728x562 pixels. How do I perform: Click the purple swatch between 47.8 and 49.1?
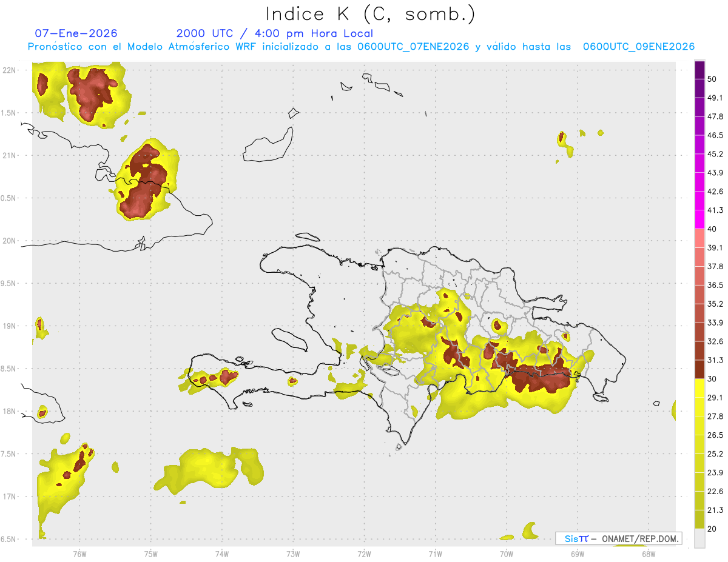pos(699,107)
